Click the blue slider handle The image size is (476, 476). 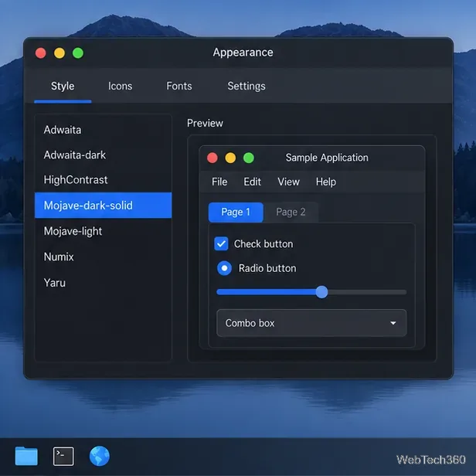tap(321, 292)
